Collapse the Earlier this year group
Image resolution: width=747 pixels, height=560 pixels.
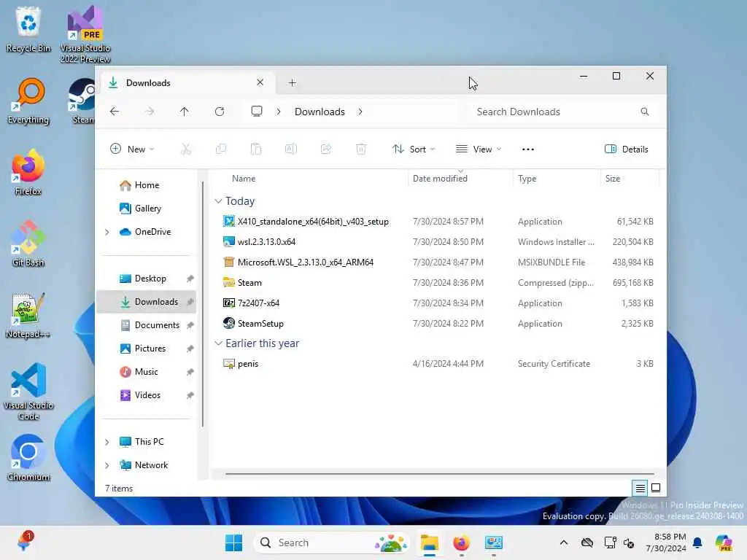click(218, 343)
